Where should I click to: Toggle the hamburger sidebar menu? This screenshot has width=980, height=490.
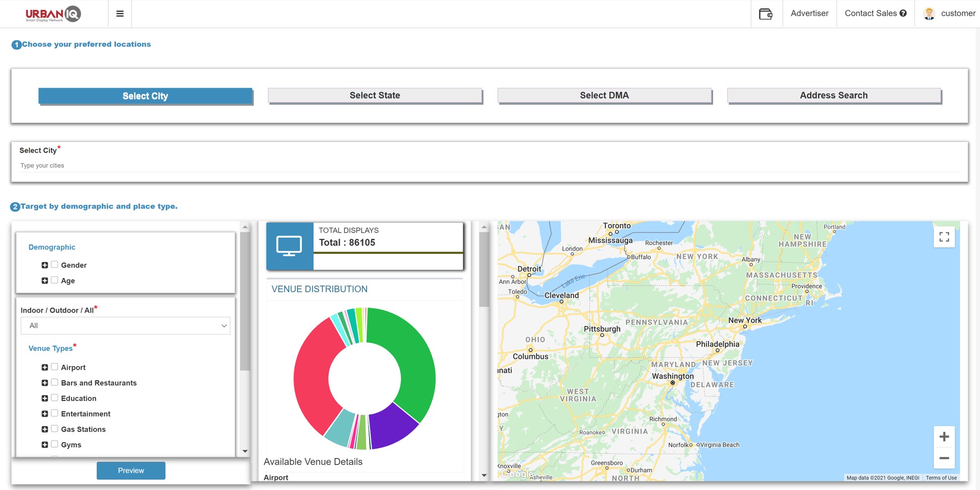tap(120, 14)
